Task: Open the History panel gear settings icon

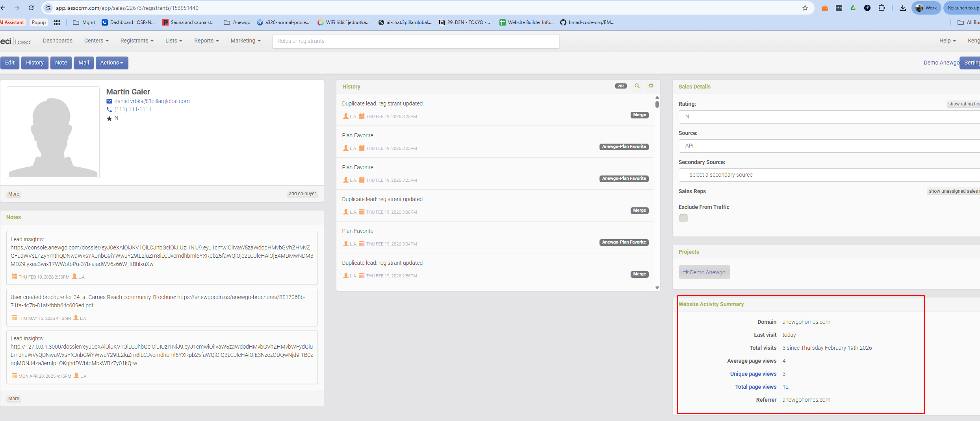Action: point(651,86)
